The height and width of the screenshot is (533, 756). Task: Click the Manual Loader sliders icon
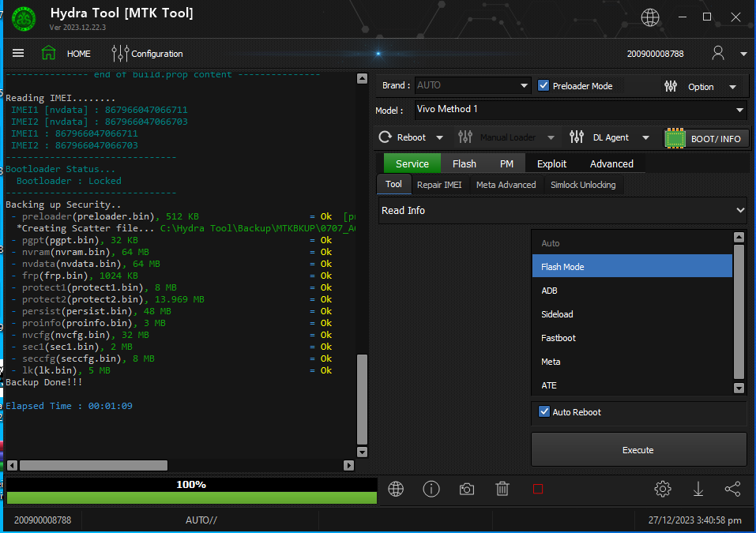465,137
